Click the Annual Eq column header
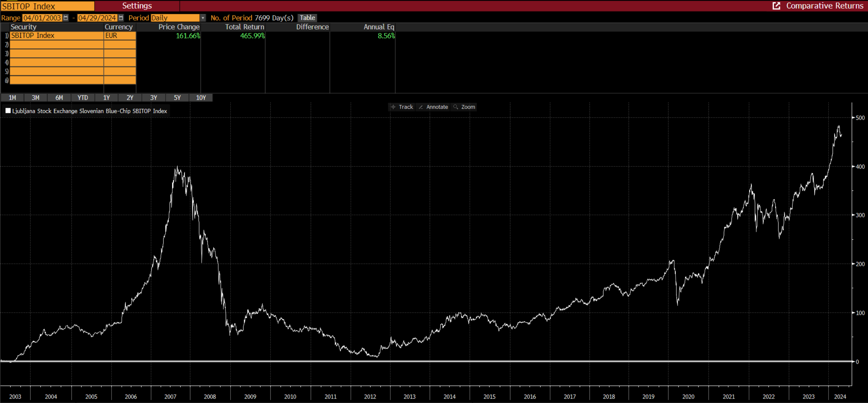Viewport: 868px width, 403px height. pos(379,27)
